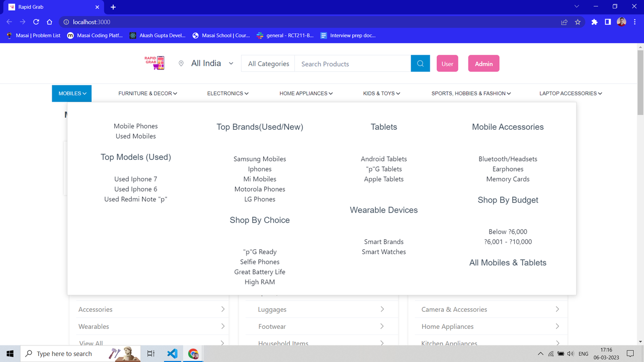644x362 pixels.
Task: Open Mi Mobiles link
Action: 260,179
